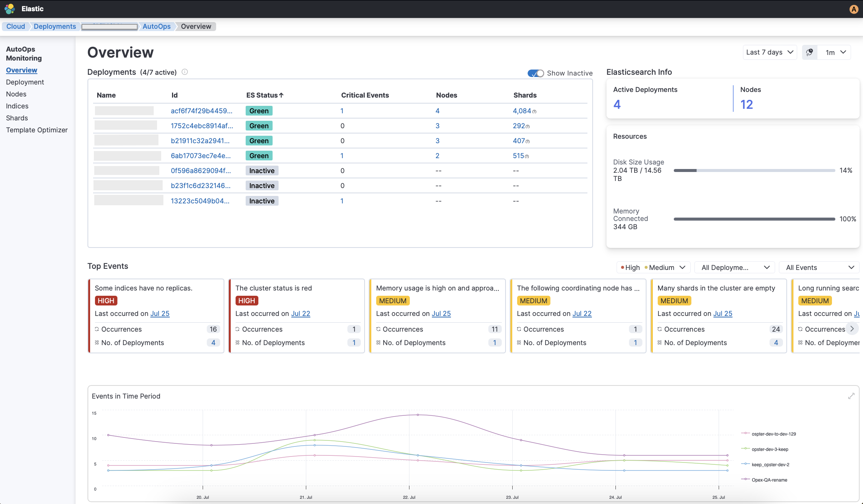Open Deployment in the sidebar
The image size is (863, 504).
[25, 82]
